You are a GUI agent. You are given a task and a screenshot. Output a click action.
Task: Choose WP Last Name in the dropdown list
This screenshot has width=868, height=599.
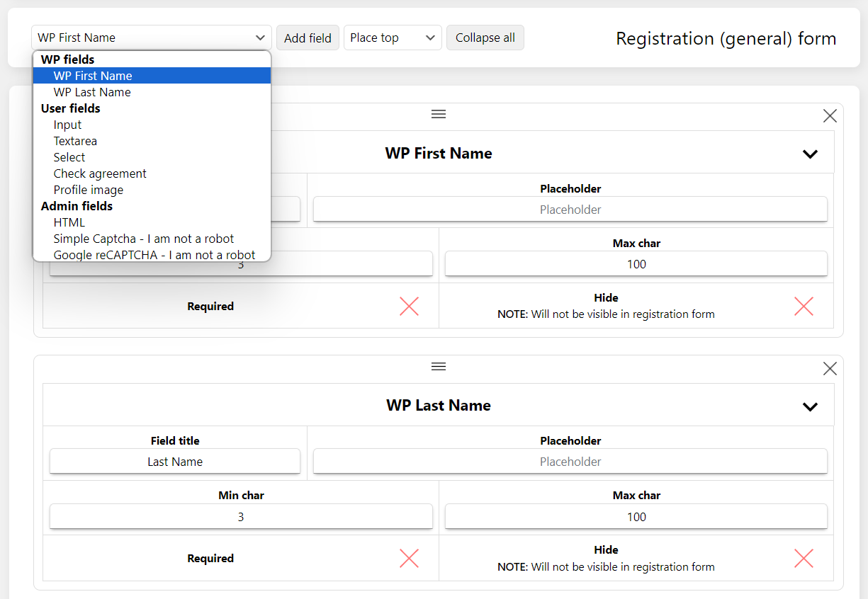pyautogui.click(x=152, y=92)
